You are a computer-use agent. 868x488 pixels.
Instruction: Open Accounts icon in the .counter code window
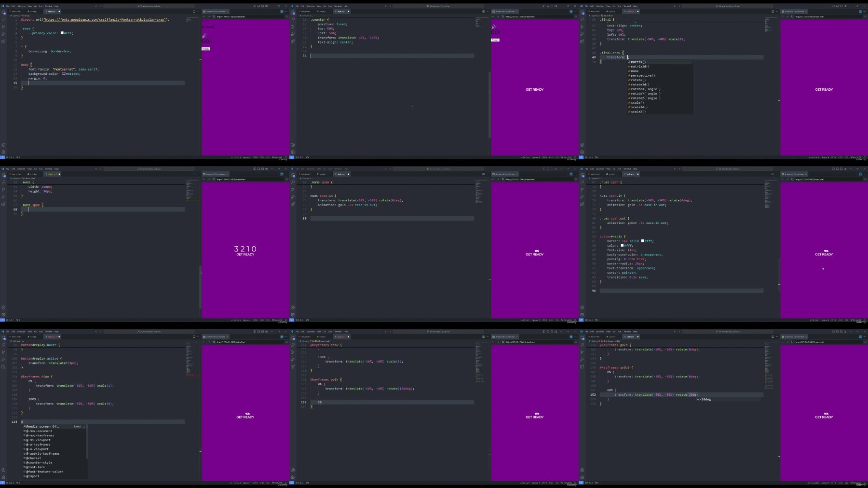click(293, 145)
